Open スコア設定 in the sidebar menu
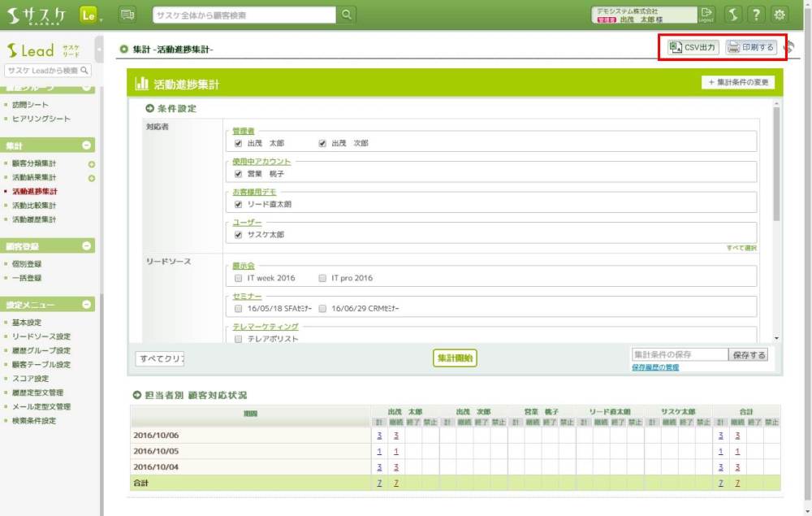The width and height of the screenshot is (812, 516). click(30, 379)
